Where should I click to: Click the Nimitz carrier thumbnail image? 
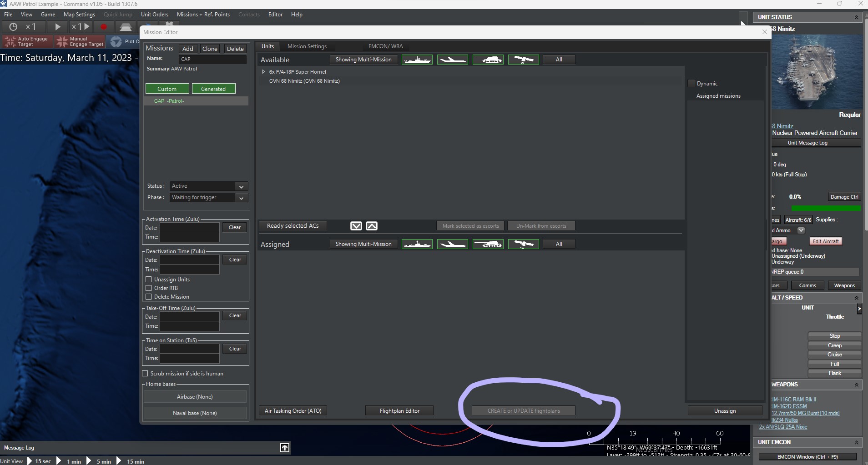coord(817,72)
